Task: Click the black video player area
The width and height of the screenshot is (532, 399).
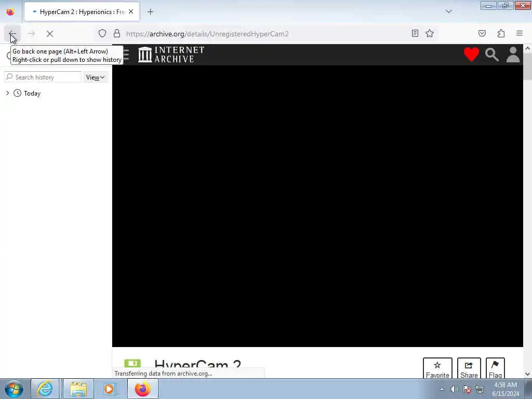Action: 317,206
